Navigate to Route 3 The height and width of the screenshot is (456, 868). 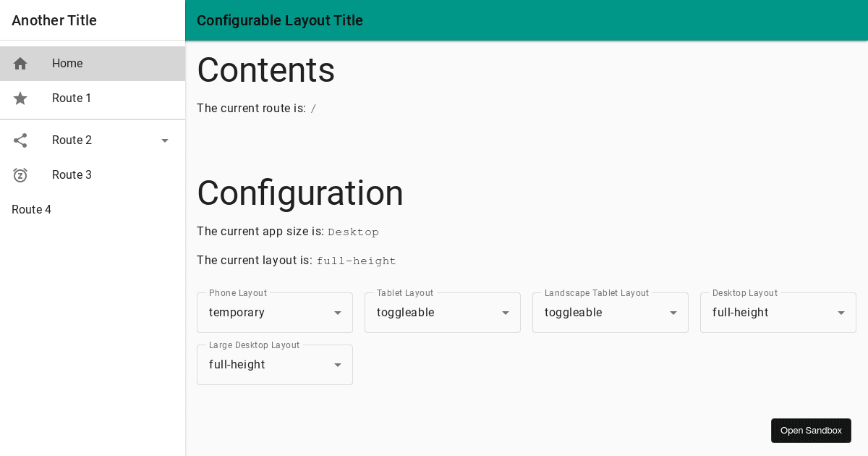(x=72, y=175)
